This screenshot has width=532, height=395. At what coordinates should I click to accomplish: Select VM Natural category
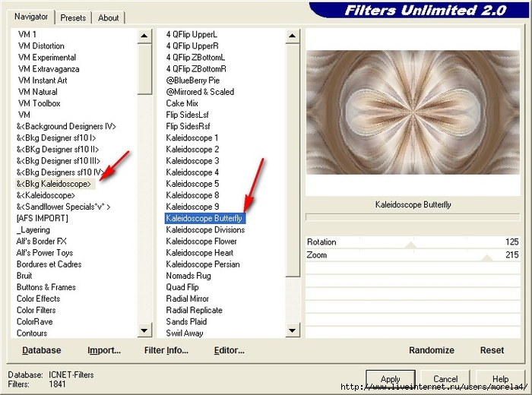(x=38, y=92)
